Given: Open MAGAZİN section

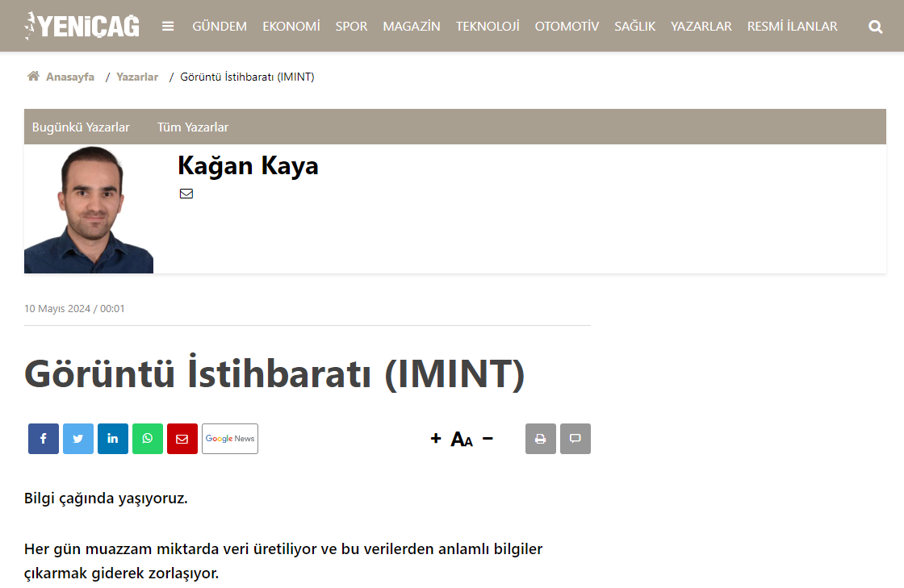Looking at the screenshot, I should [x=412, y=27].
